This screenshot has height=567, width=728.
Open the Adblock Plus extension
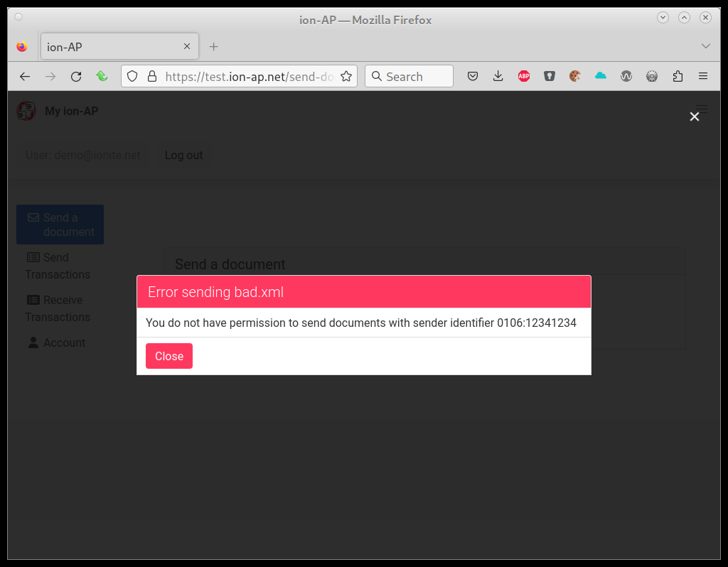[524, 76]
